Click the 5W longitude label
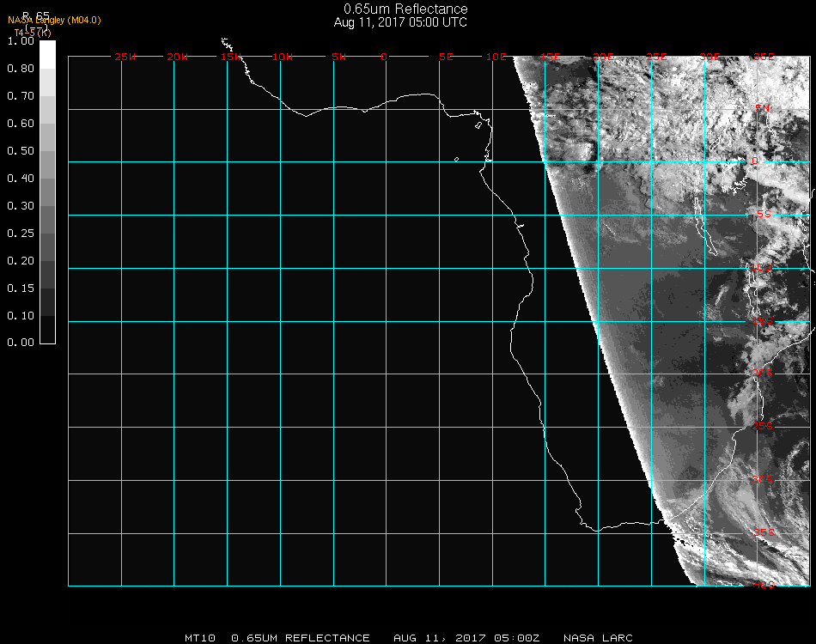816x644 pixels. point(338,57)
